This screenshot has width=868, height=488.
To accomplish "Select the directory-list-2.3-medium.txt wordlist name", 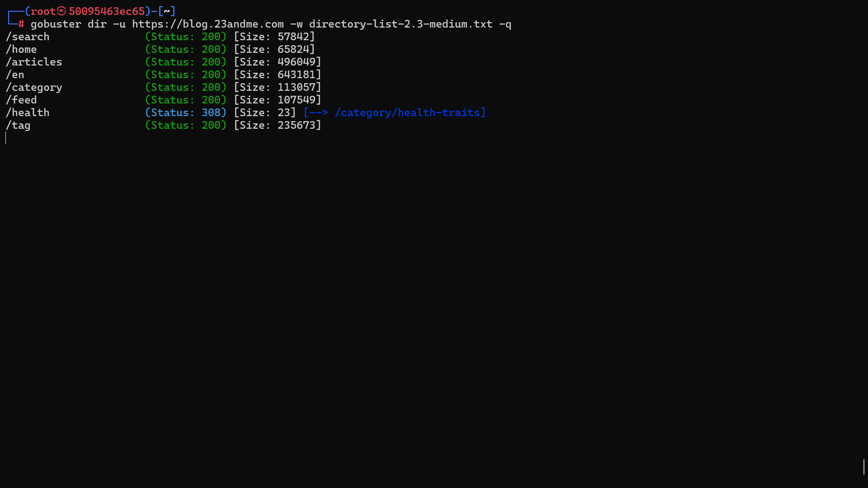I will point(400,24).
